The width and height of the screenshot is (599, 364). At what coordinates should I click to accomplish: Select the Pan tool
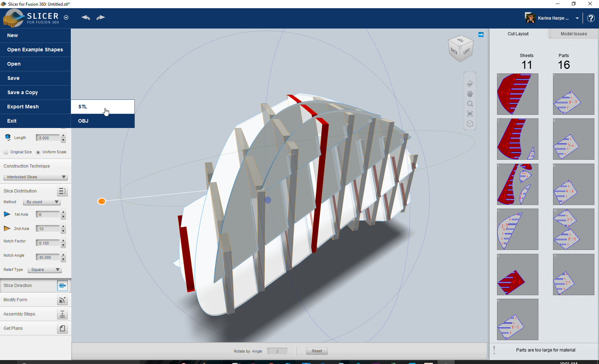click(x=470, y=93)
